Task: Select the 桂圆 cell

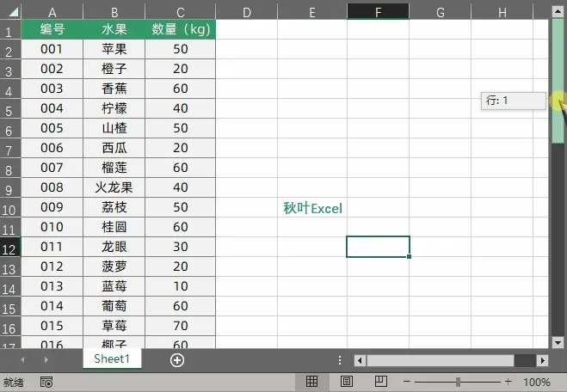Action: coord(114,227)
